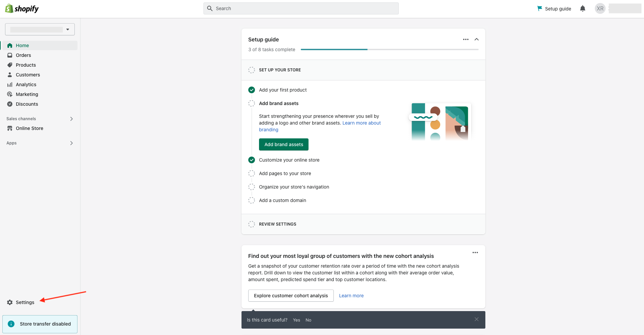Click the Shopify logo
644x335 pixels.
point(22,9)
